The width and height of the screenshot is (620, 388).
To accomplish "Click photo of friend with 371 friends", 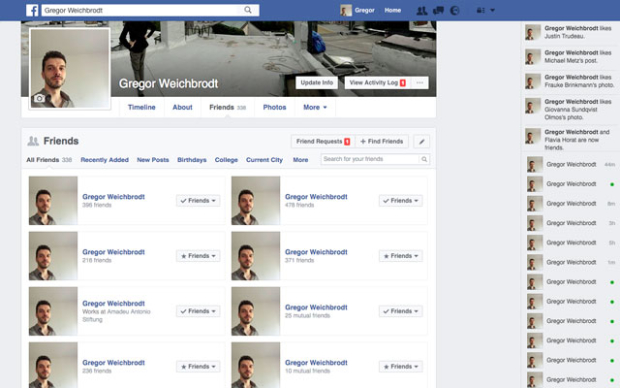I will [x=255, y=256].
